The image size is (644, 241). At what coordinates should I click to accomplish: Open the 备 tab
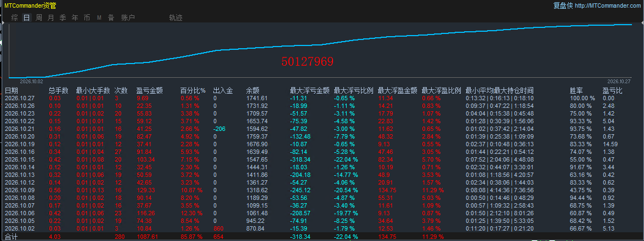[111, 18]
